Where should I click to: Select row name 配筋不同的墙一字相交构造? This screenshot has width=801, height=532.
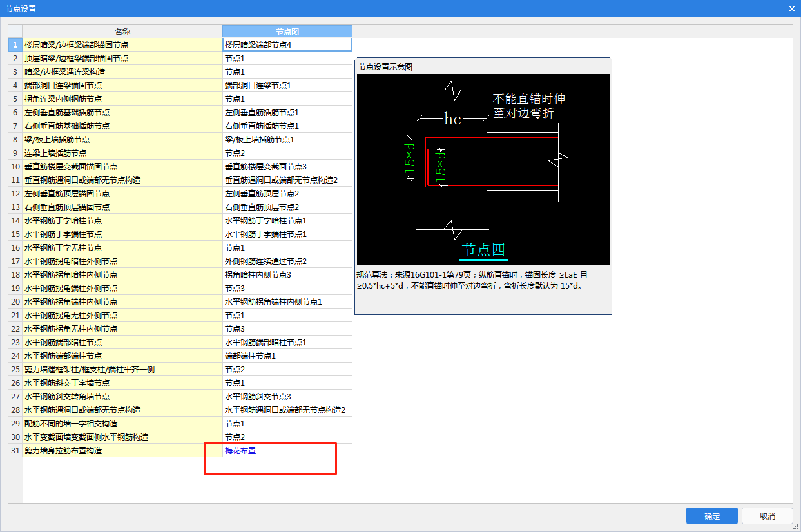coord(122,424)
